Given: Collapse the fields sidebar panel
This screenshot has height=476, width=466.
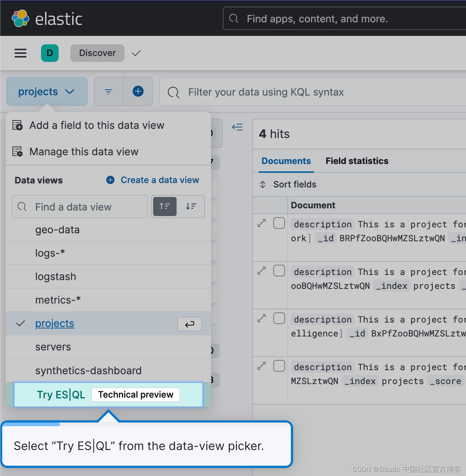Looking at the screenshot, I should click(237, 127).
